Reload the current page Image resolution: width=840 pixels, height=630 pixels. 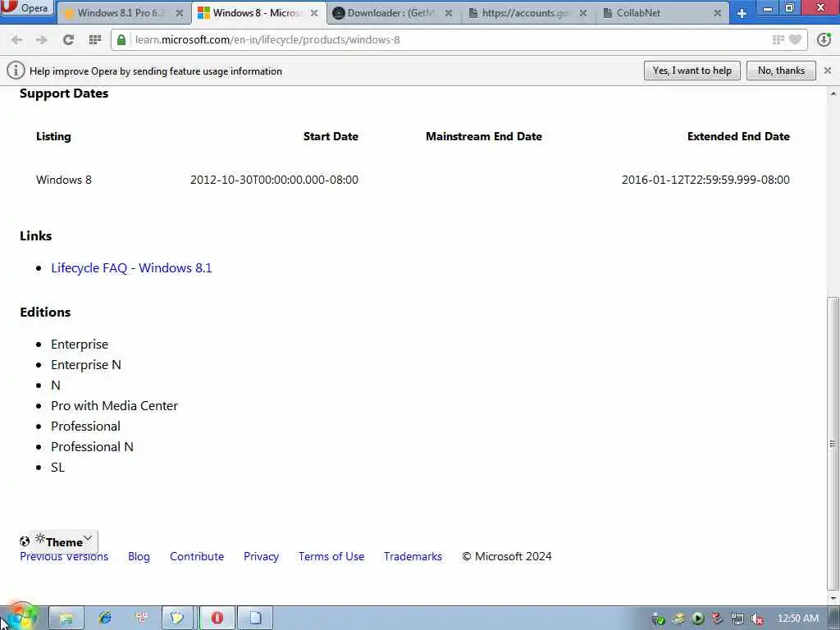point(68,39)
